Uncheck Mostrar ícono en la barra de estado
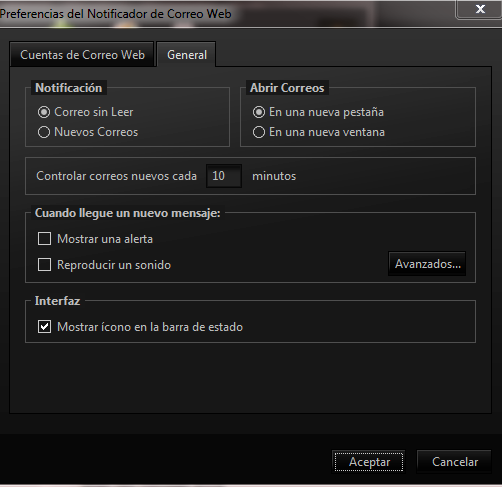502x487 pixels. pyautogui.click(x=44, y=327)
